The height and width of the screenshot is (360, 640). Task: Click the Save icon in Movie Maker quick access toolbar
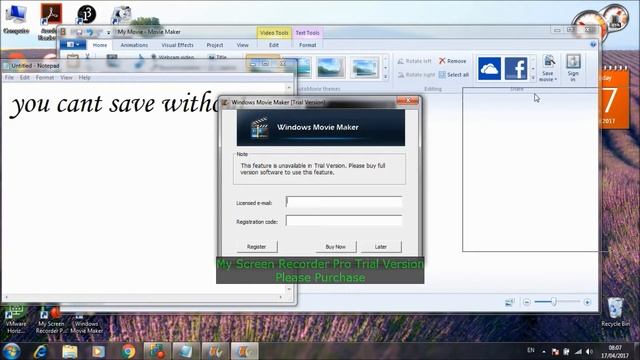point(79,32)
